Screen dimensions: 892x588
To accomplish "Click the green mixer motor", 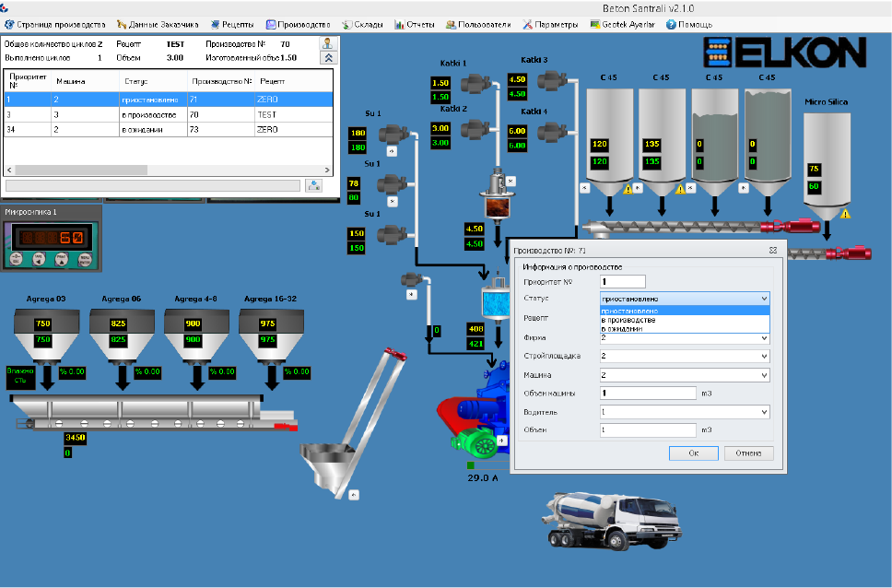I will 479,444.
